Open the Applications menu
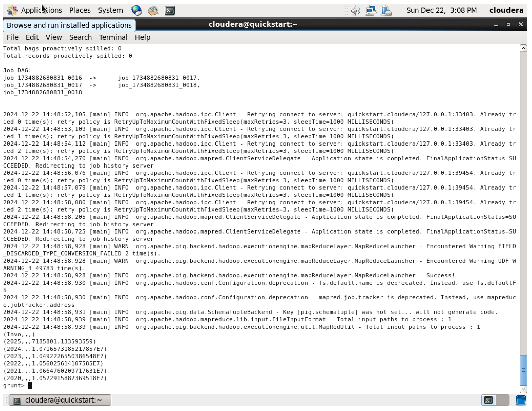Image resolution: width=532 pixels, height=411 pixels. point(41,10)
